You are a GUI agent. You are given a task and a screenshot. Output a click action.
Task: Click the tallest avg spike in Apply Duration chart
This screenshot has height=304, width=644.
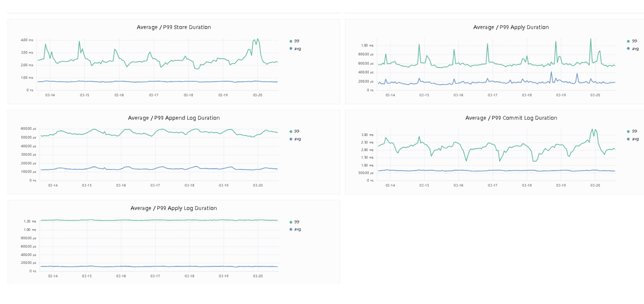(x=551, y=72)
